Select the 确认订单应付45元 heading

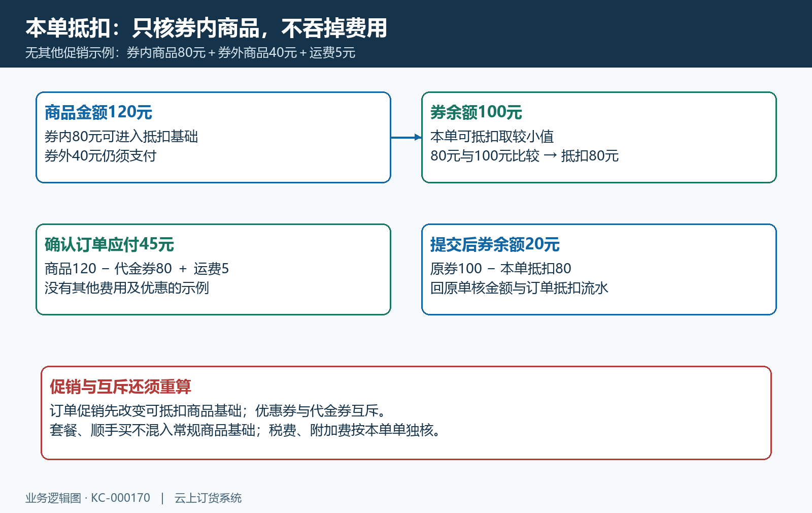point(109,244)
